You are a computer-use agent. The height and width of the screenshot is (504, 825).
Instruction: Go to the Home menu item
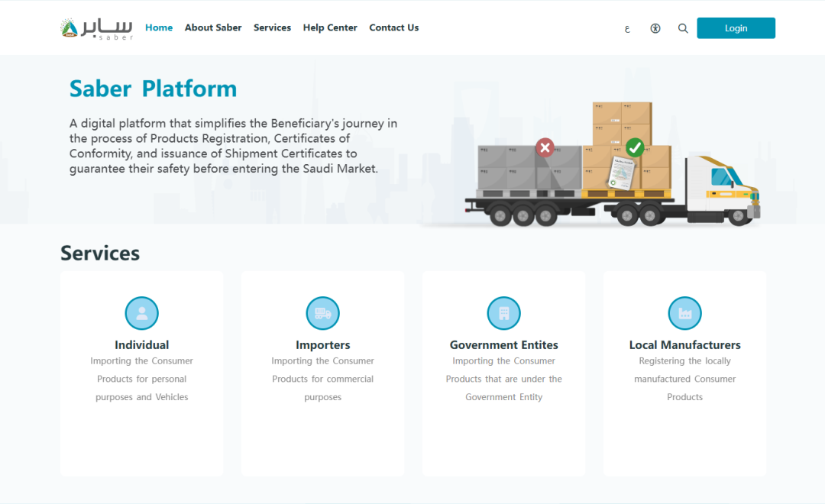coord(159,28)
